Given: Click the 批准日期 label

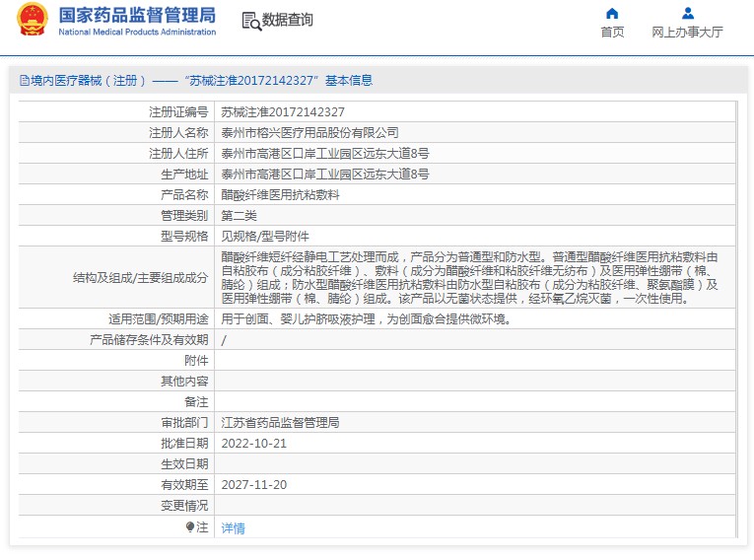Looking at the screenshot, I should click(184, 443).
